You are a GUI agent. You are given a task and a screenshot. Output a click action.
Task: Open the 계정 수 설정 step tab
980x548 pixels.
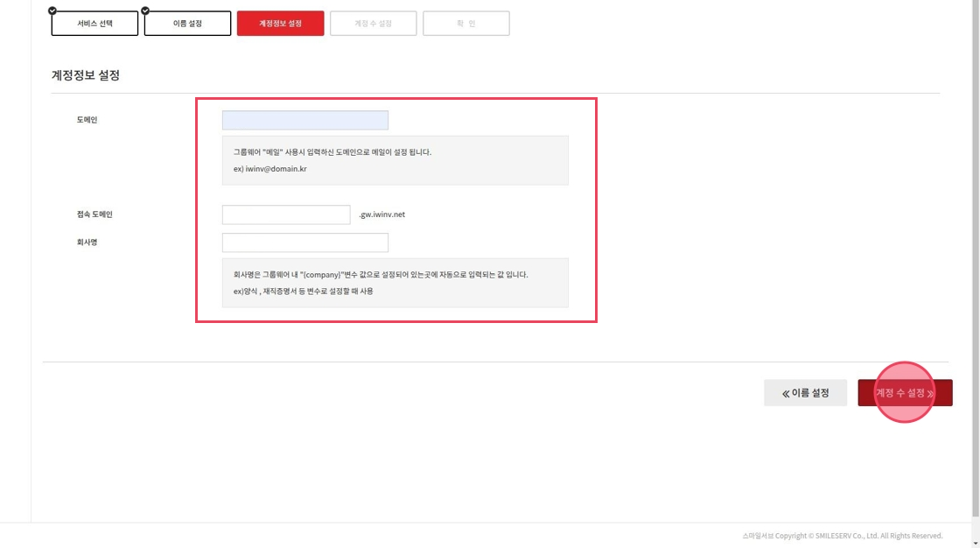pos(373,23)
